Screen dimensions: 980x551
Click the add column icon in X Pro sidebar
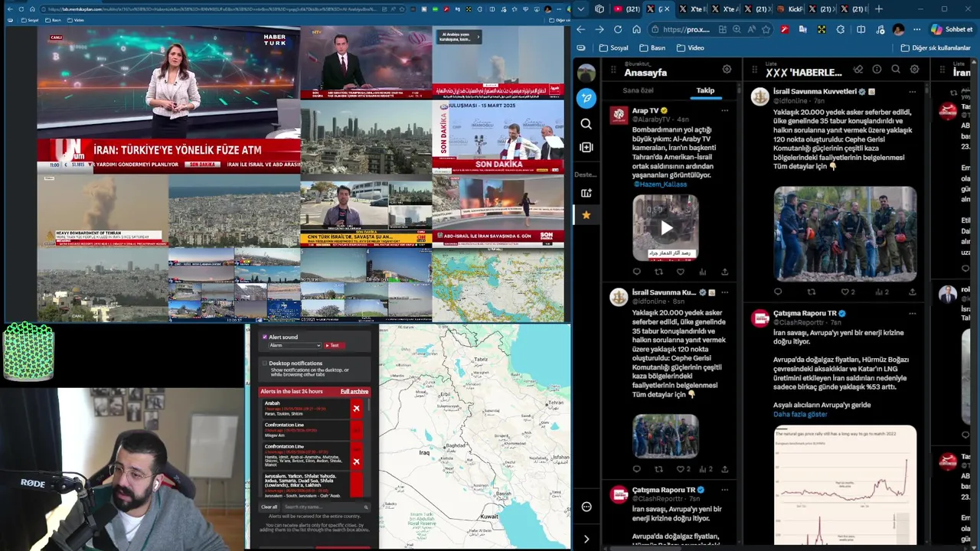(586, 147)
